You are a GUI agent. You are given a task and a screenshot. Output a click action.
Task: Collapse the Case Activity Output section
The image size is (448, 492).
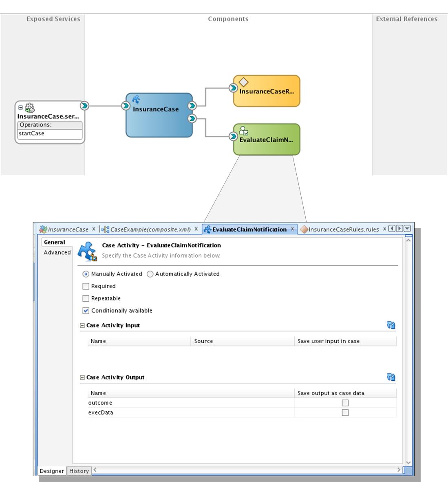pyautogui.click(x=81, y=377)
